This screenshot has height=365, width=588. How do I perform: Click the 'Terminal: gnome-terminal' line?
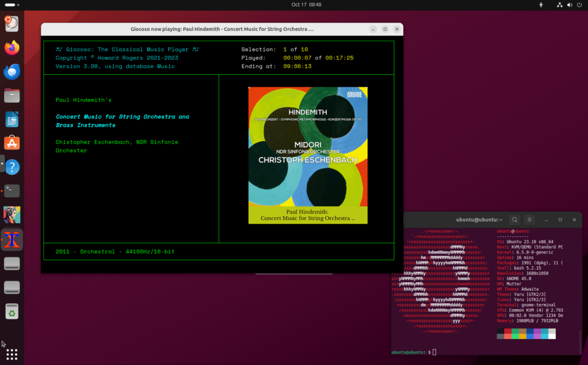point(526,305)
